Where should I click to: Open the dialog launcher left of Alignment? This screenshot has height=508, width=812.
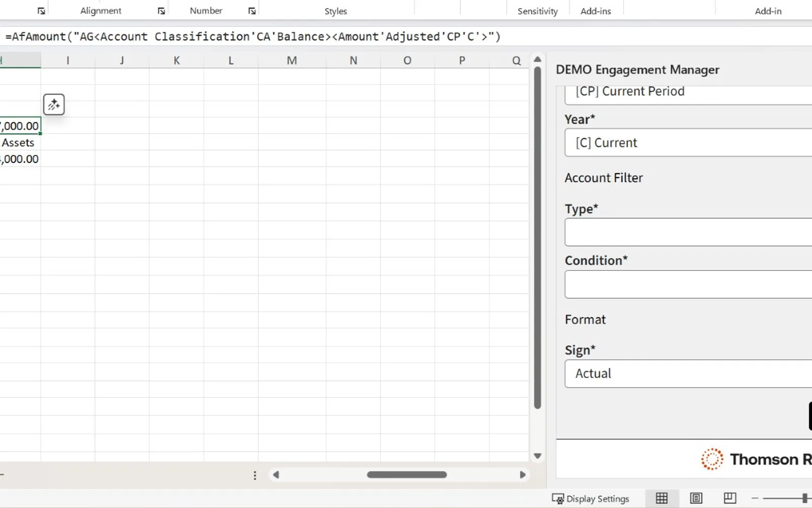click(x=41, y=11)
